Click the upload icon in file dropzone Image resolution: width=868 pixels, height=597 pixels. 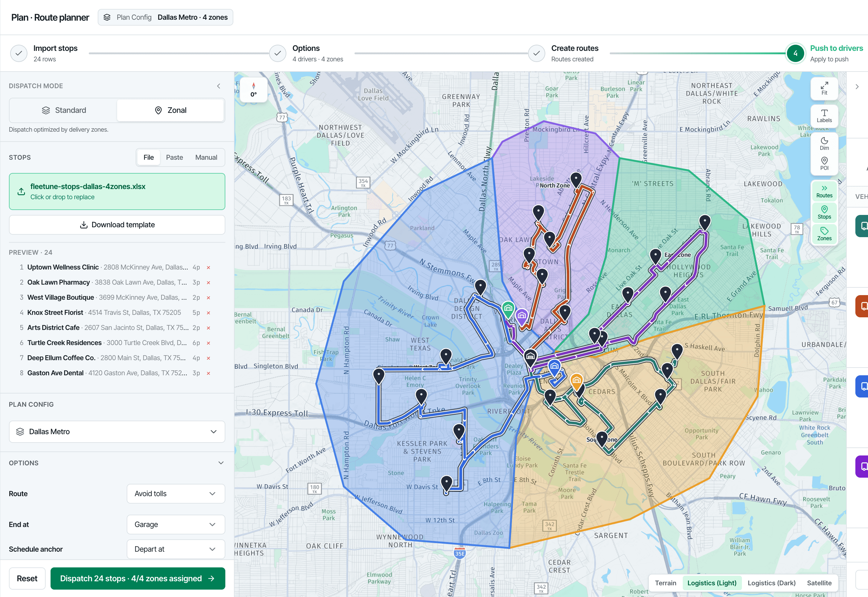coord(21,191)
